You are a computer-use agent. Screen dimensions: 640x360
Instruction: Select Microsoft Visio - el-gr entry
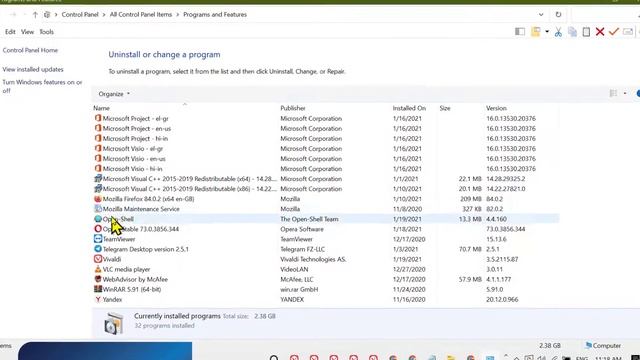[x=133, y=149]
